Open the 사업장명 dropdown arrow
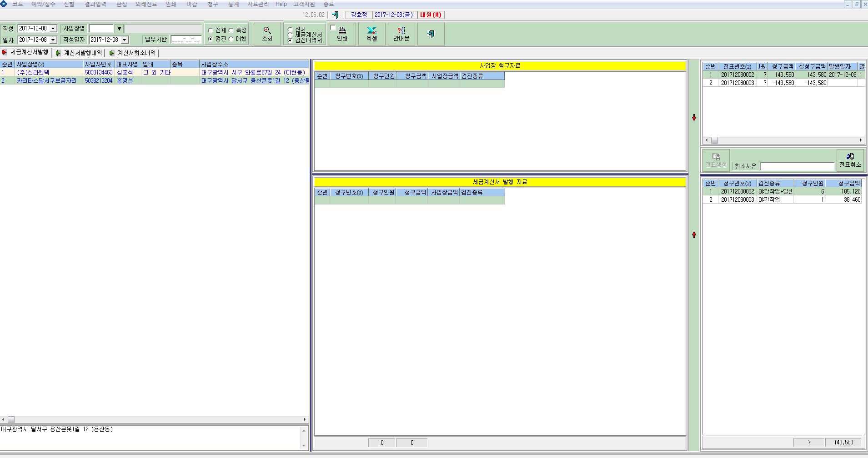Image resolution: width=868 pixels, height=458 pixels. (119, 29)
